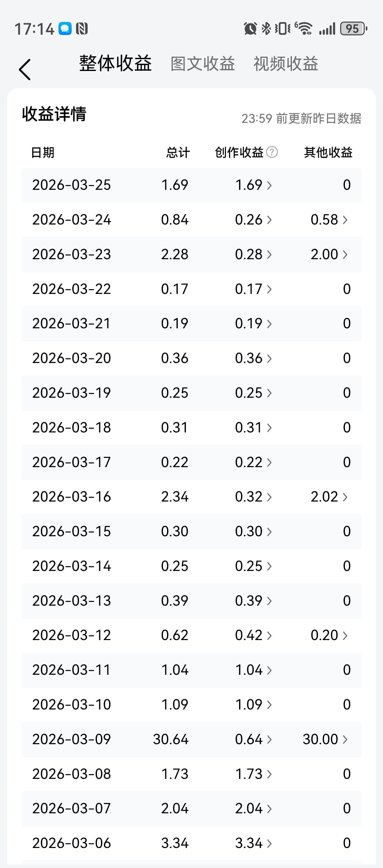The image size is (383, 868).
Task: Open 创作收益 3.34 details for 2026-03-06
Action: [253, 843]
